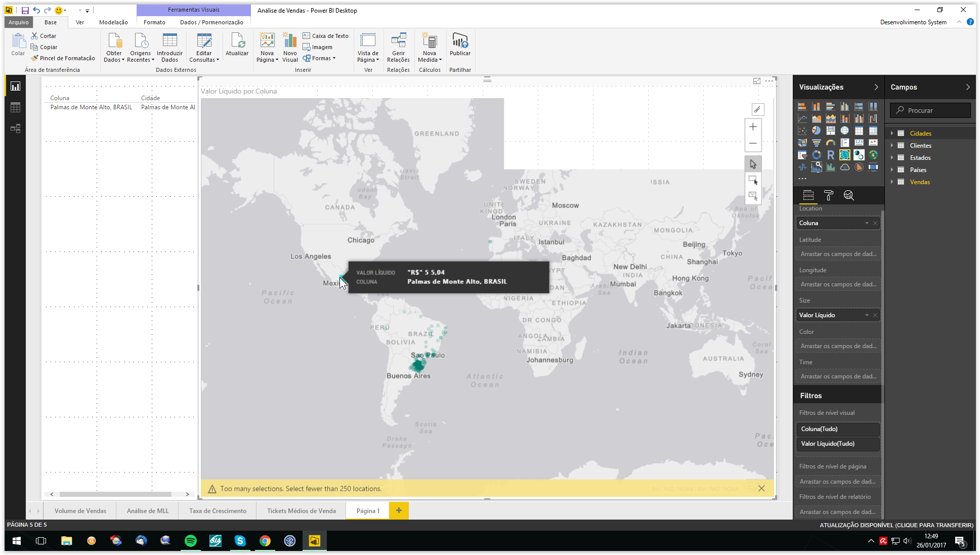The image size is (980, 555).
Task: Open Valor Líquido field dropdown arrow
Action: tap(867, 315)
